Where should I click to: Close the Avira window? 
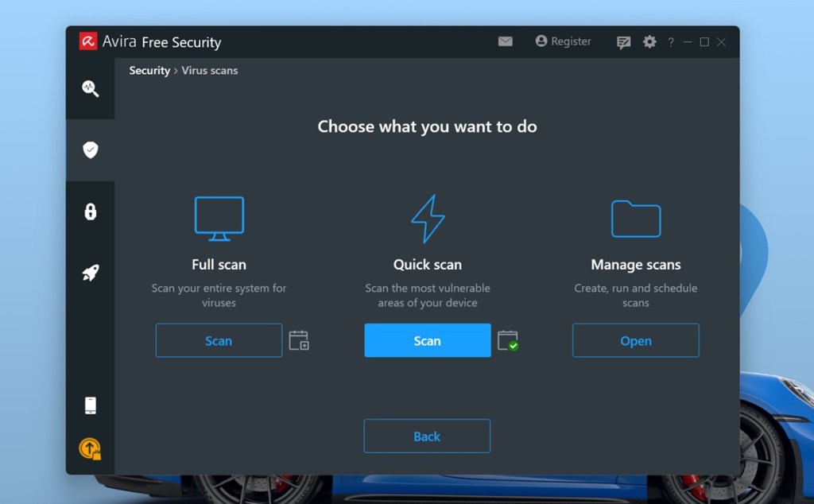click(x=722, y=42)
